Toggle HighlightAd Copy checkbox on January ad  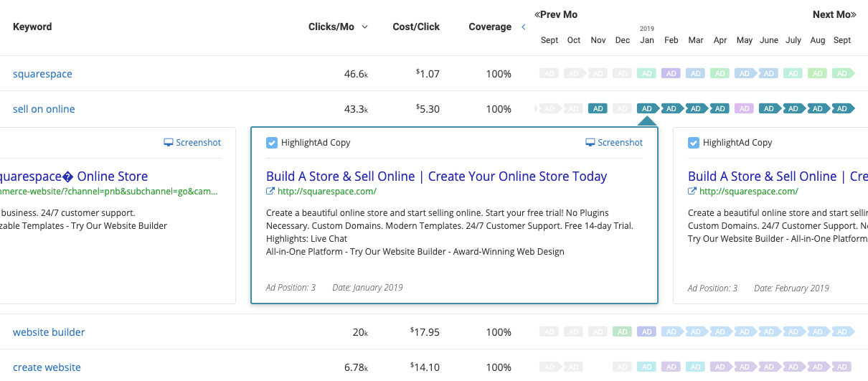tap(271, 143)
